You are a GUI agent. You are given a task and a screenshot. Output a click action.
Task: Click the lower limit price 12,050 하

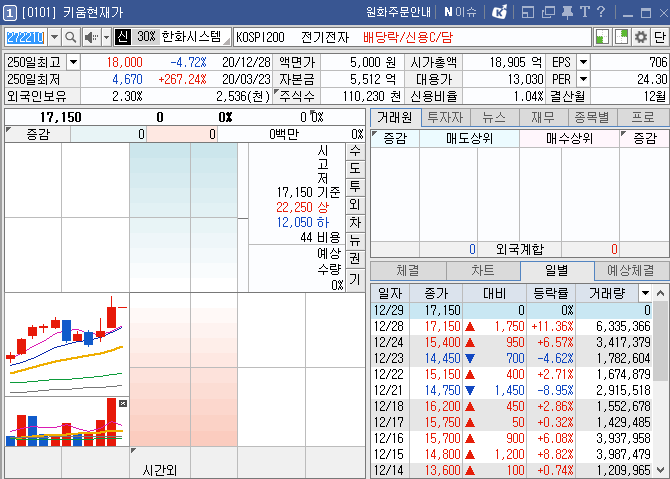303,222
